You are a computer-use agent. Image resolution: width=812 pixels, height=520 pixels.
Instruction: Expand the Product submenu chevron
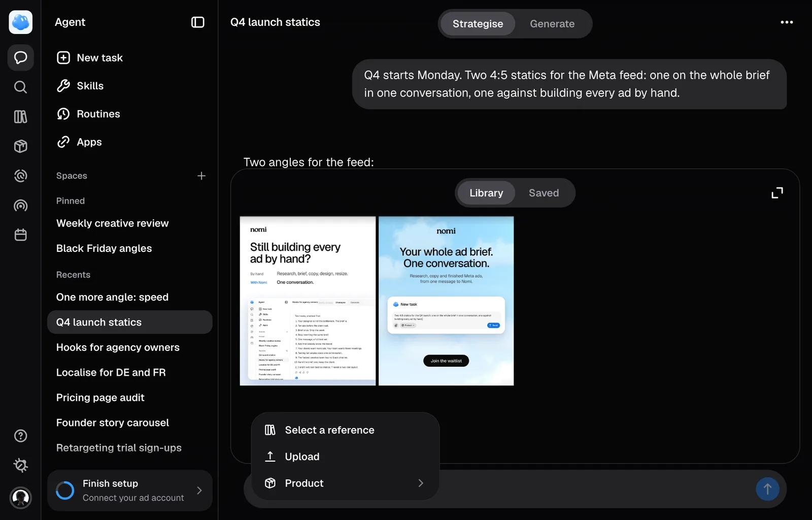point(421,483)
